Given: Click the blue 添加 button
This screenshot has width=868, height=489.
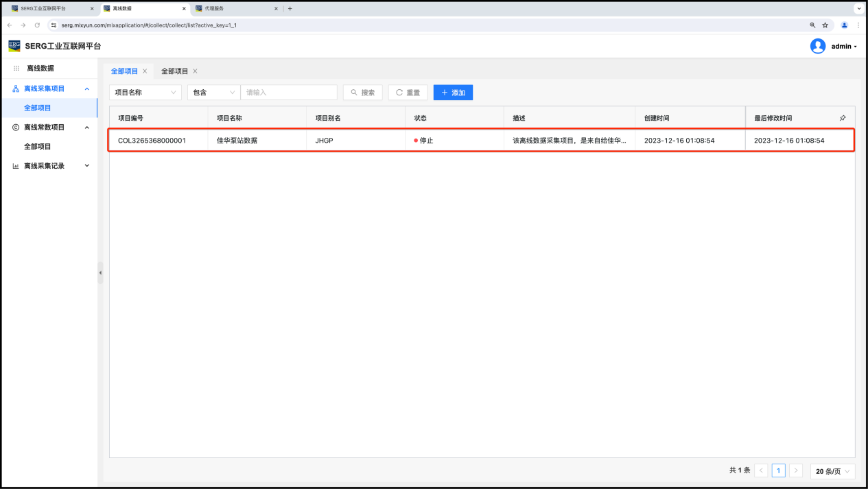Looking at the screenshot, I should (x=453, y=93).
